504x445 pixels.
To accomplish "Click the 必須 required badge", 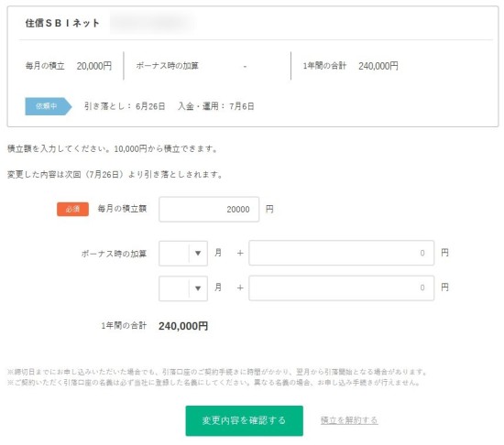I will 72,210.
